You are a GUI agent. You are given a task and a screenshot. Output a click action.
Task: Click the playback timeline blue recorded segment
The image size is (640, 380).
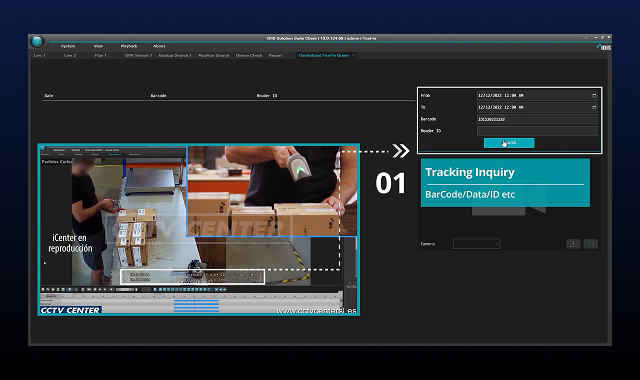click(x=196, y=306)
